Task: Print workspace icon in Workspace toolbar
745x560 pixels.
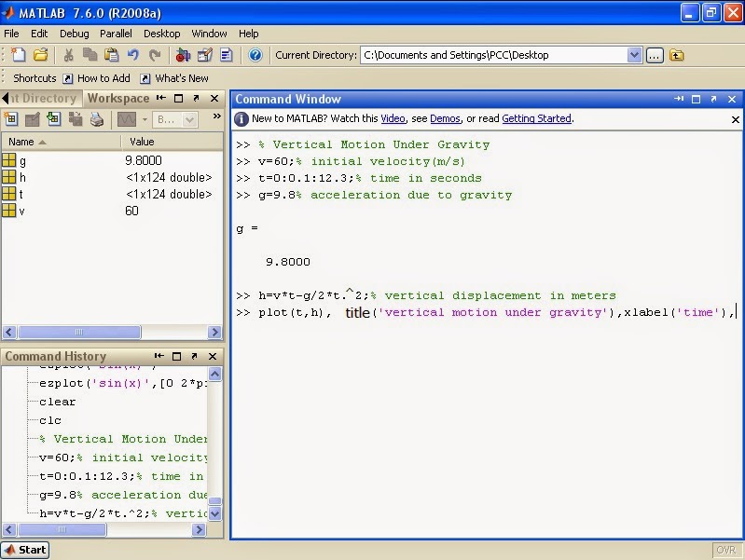Action: click(x=96, y=118)
